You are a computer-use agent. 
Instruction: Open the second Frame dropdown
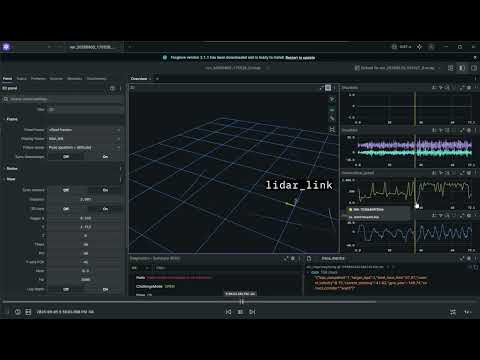coord(85,138)
